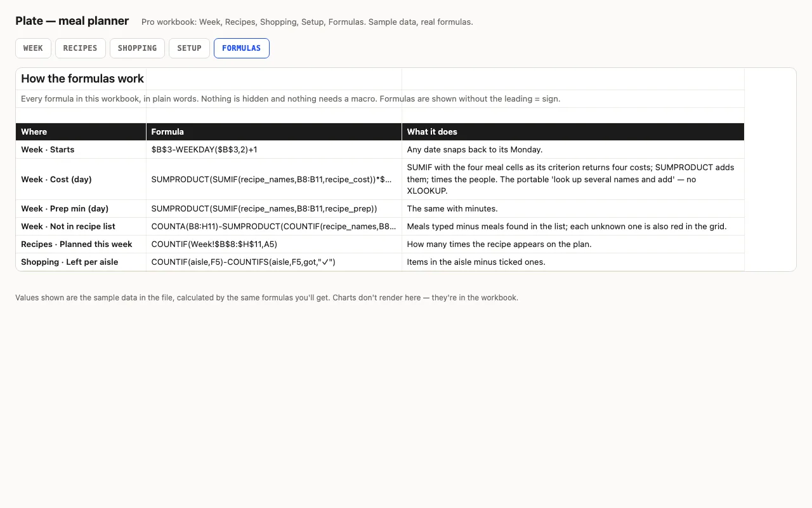
Task: Click 'Items in the aisle minus ticked ones.'
Action: (x=573, y=262)
